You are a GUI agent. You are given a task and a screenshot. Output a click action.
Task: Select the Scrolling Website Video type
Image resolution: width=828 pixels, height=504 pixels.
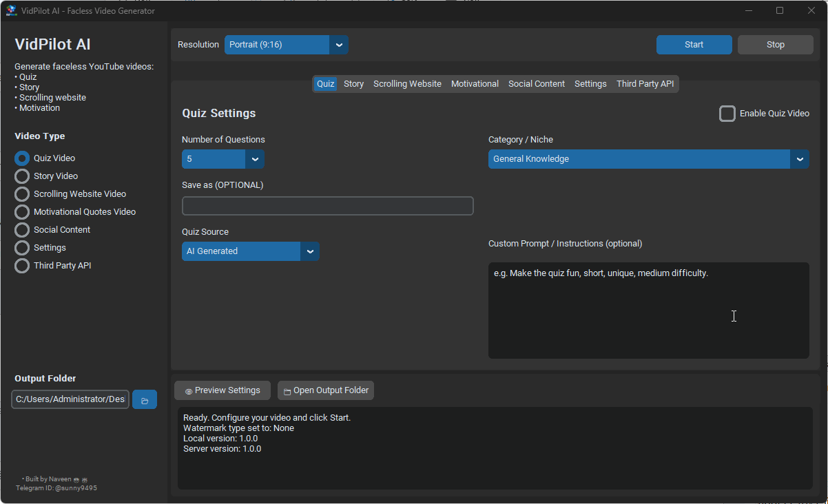point(21,193)
